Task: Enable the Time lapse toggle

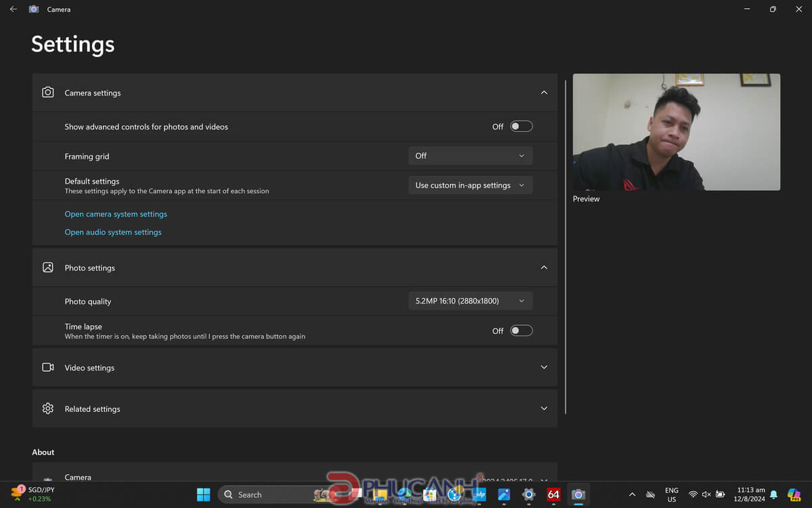Action: click(x=521, y=331)
